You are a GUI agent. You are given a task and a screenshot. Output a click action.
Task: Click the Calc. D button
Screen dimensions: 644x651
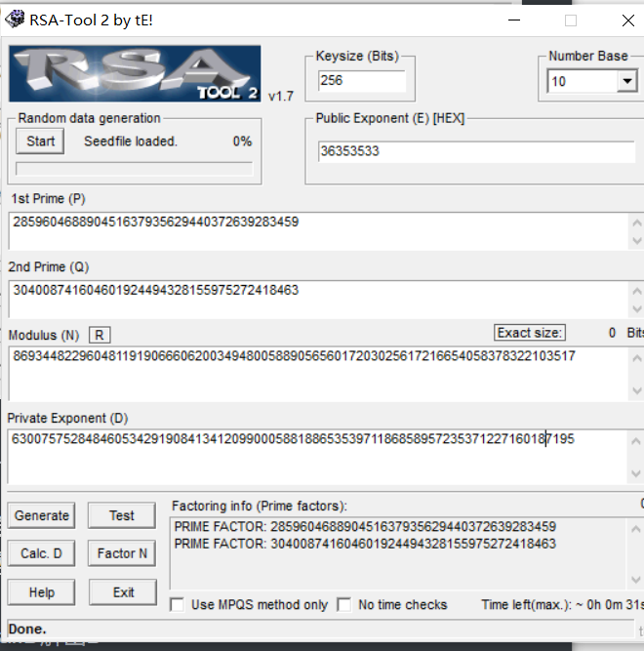click(x=42, y=553)
